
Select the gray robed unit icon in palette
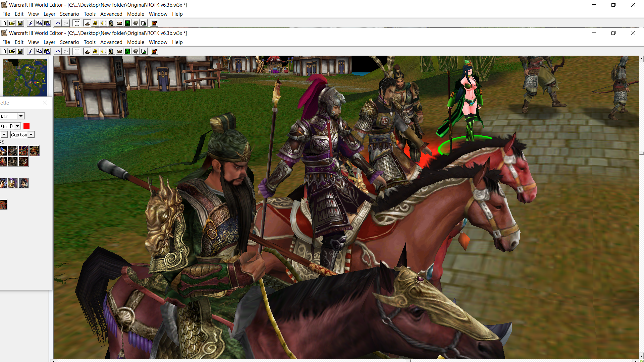(x=13, y=162)
